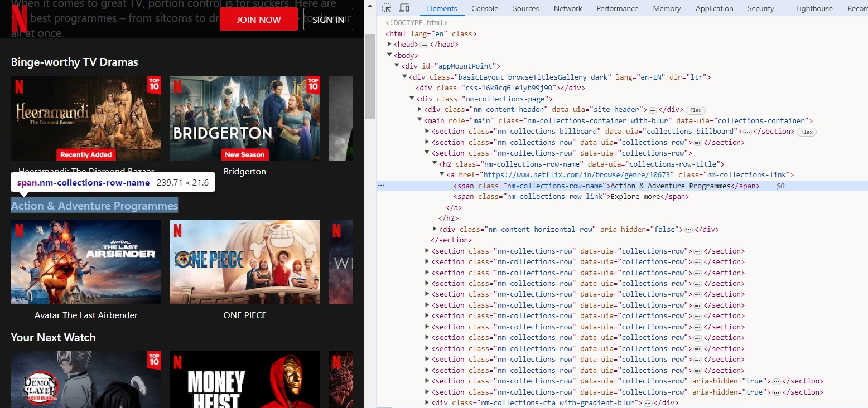Click the Money Heist thumbnail
868x408 pixels.
pyautogui.click(x=244, y=379)
